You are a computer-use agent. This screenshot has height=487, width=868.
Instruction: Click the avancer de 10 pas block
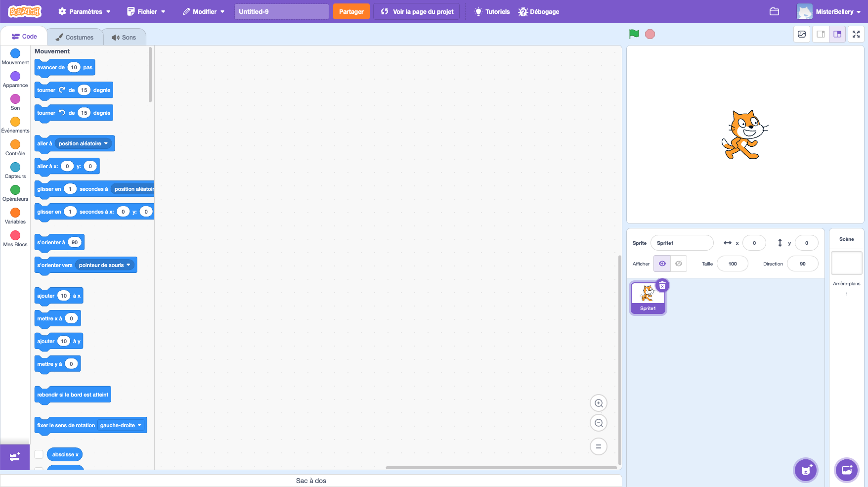point(65,67)
